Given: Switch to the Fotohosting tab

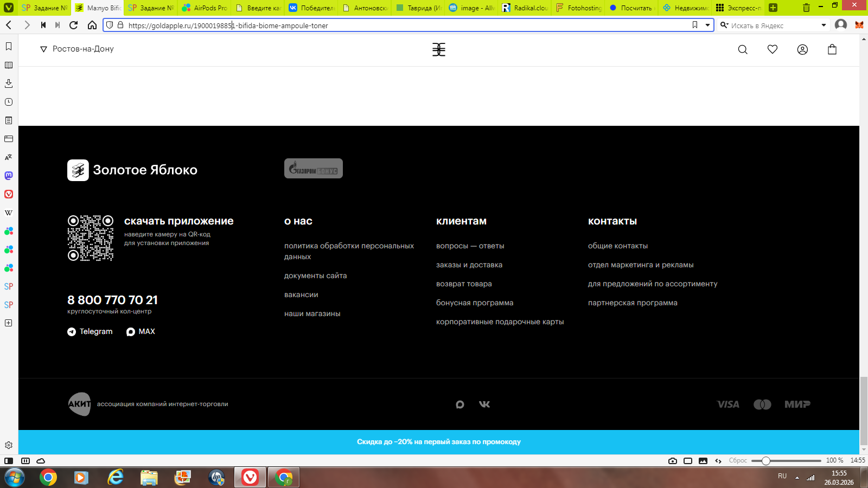Looking at the screenshot, I should [x=579, y=8].
